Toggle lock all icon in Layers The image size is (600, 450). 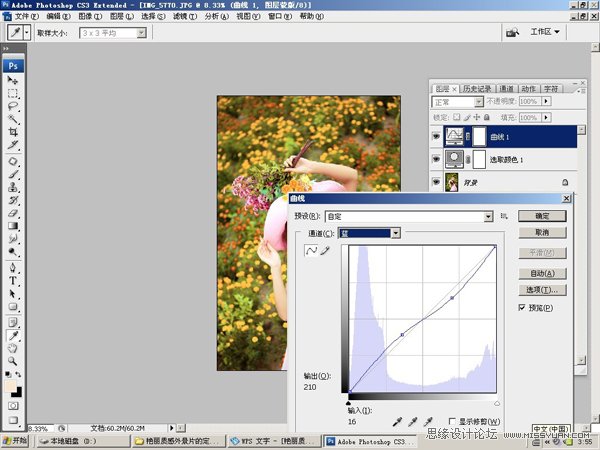click(x=487, y=117)
